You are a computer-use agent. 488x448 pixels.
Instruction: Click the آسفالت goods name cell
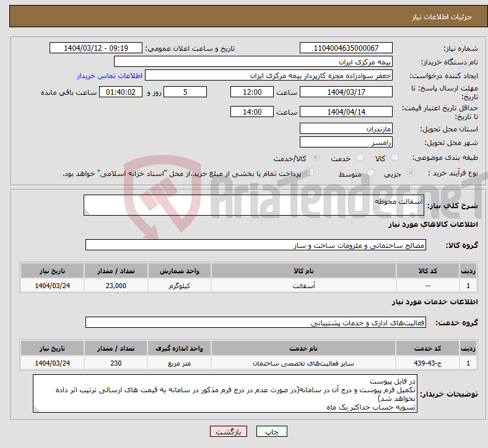[x=303, y=286]
